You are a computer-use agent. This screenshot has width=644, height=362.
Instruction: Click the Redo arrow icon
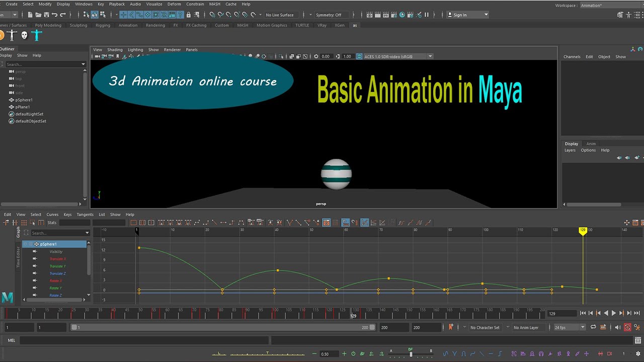(62, 15)
